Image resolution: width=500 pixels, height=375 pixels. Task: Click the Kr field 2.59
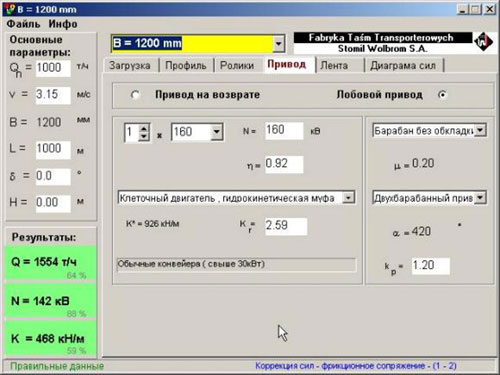pyautogui.click(x=286, y=226)
